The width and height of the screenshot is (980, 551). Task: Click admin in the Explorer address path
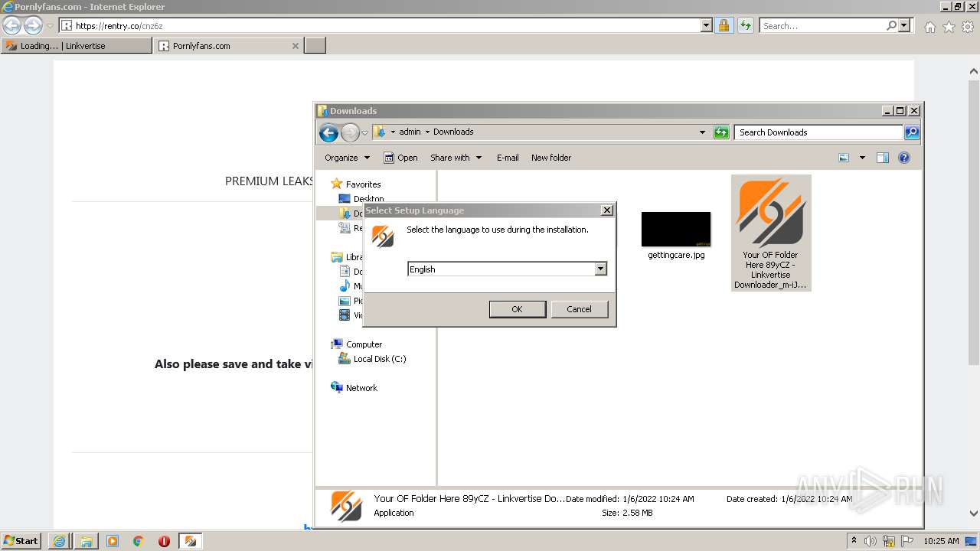click(x=410, y=132)
